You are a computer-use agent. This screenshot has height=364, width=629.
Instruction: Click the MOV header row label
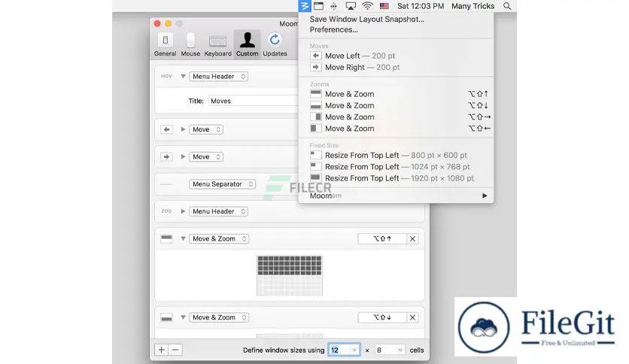pos(166,76)
